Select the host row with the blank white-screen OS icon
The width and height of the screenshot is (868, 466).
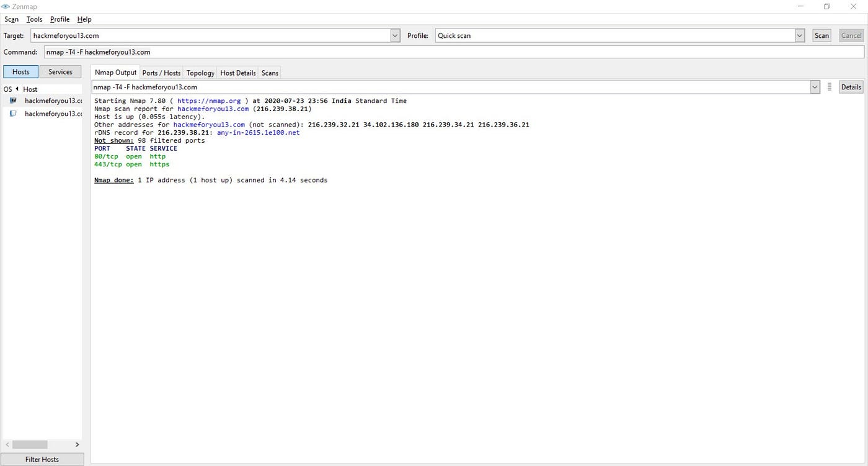[x=42, y=114]
